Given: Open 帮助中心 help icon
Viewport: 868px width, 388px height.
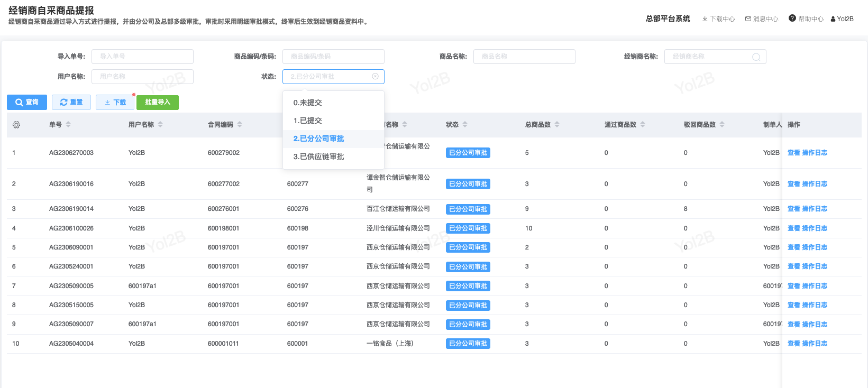Looking at the screenshot, I should (x=792, y=19).
